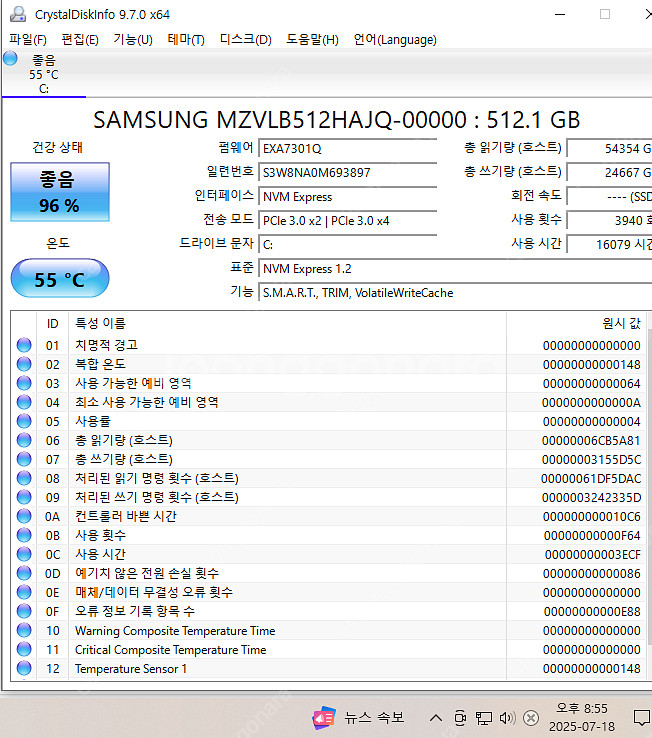The height and width of the screenshot is (738, 652).
Task: Click status orb of row 0A 컨트롤러 바쁜 시간
Action: [24, 516]
